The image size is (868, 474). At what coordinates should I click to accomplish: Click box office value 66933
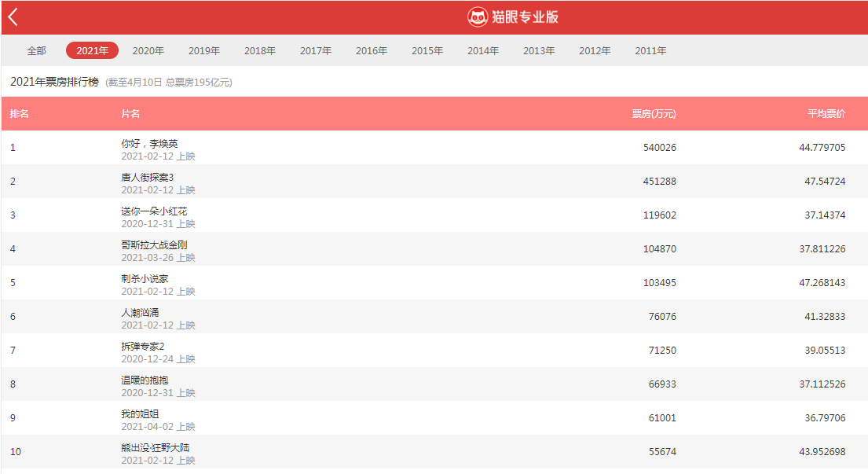[x=662, y=384]
